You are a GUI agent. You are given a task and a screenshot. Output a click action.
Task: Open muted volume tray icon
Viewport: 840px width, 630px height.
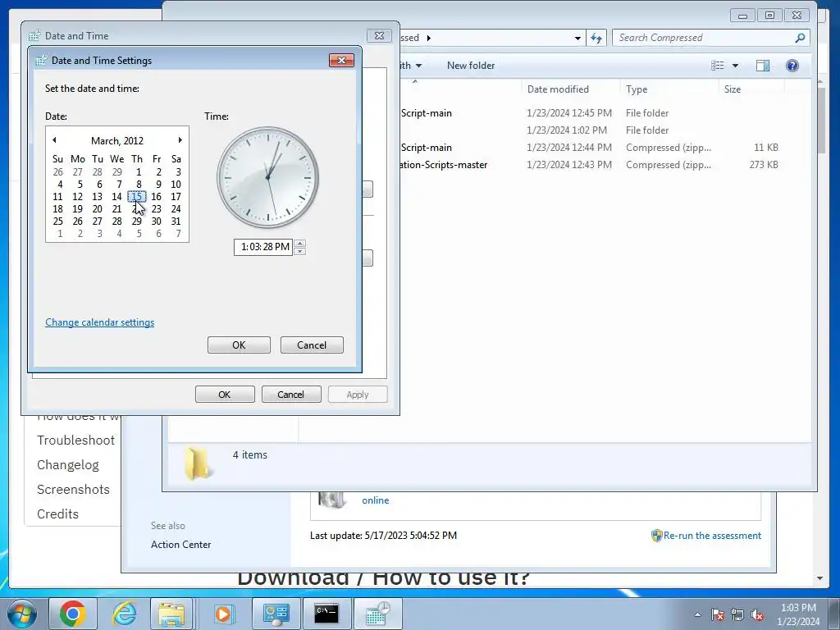(x=757, y=614)
